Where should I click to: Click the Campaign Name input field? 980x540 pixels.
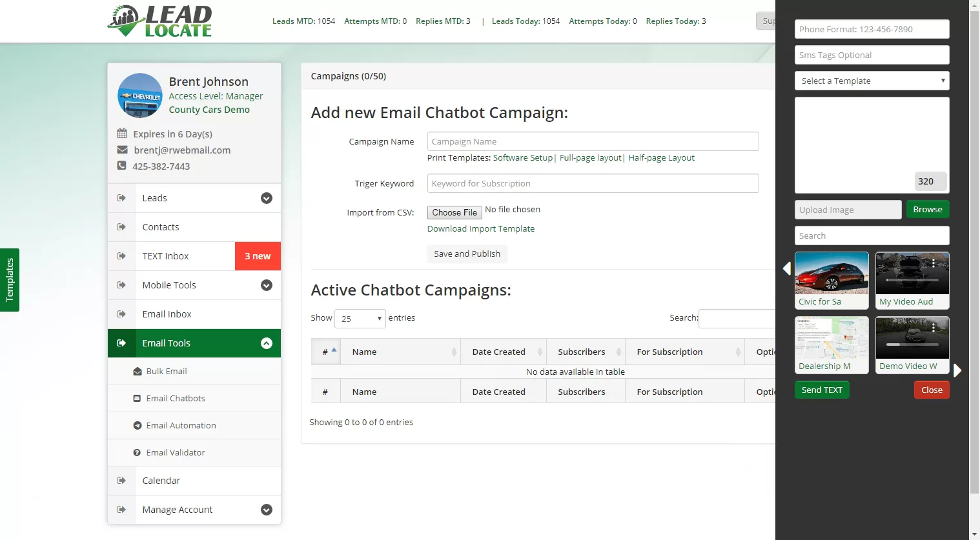(593, 142)
